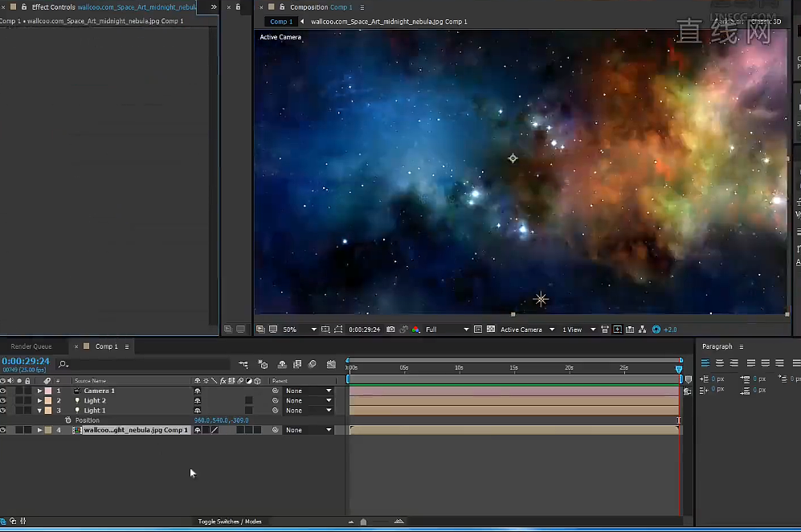Screen dimensions: 801x532
Task: Collapse the Light 1 layer properties
Action: click(x=39, y=411)
